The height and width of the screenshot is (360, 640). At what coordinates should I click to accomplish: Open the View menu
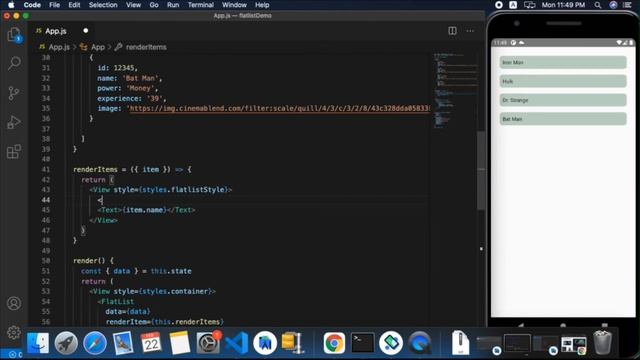(133, 5)
